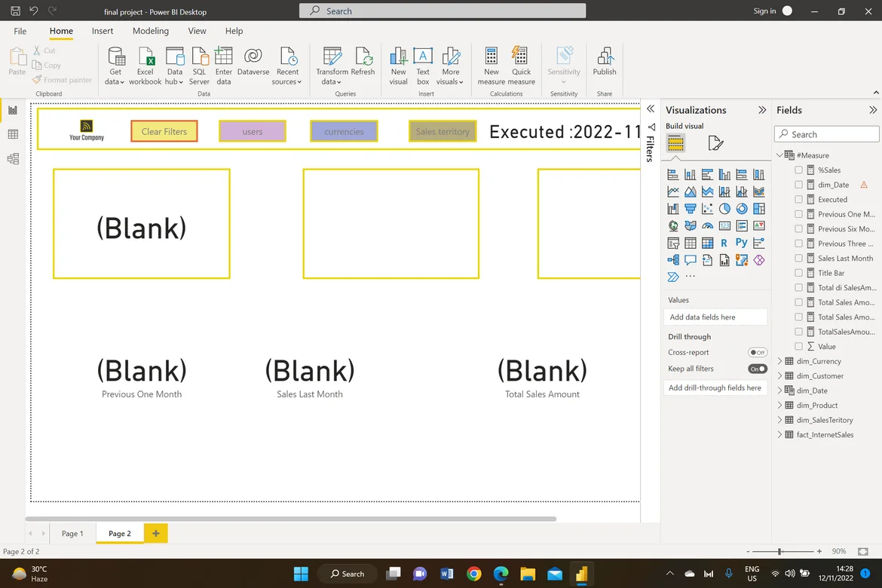Screen dimensions: 882x588
Task: Open Model view in left sidebar
Action: click(13, 159)
